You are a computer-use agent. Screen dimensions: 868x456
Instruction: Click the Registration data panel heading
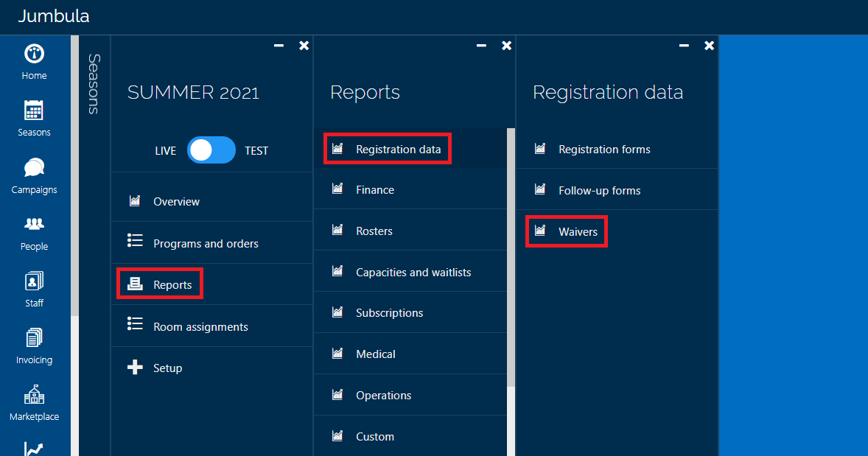point(608,92)
